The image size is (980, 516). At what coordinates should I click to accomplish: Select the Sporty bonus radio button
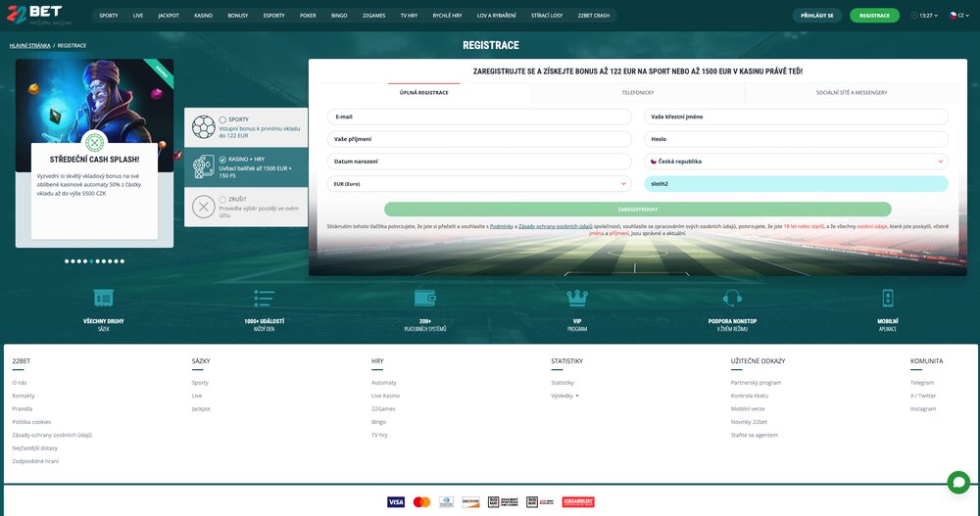click(x=223, y=119)
